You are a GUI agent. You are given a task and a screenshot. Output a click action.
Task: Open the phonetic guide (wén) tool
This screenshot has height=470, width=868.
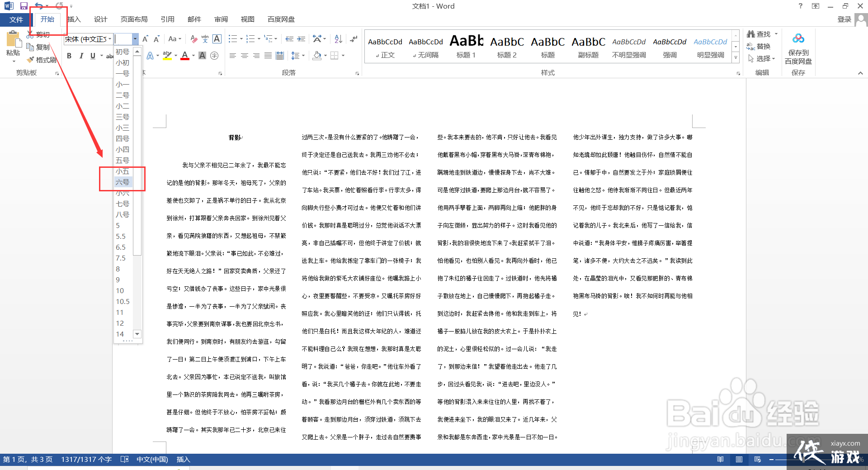pos(205,39)
